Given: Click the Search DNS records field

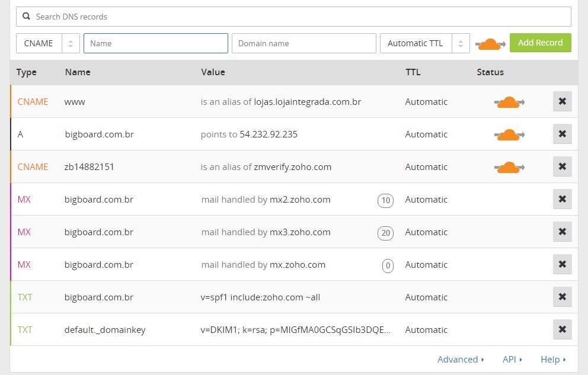Looking at the screenshot, I should (x=293, y=17).
